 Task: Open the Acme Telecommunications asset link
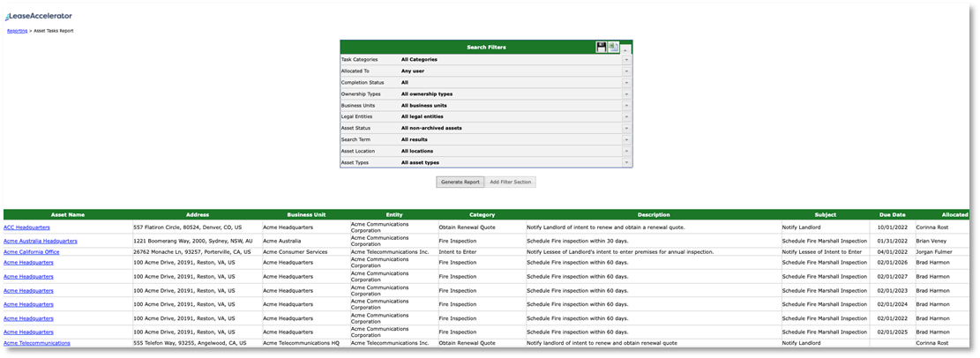point(37,343)
